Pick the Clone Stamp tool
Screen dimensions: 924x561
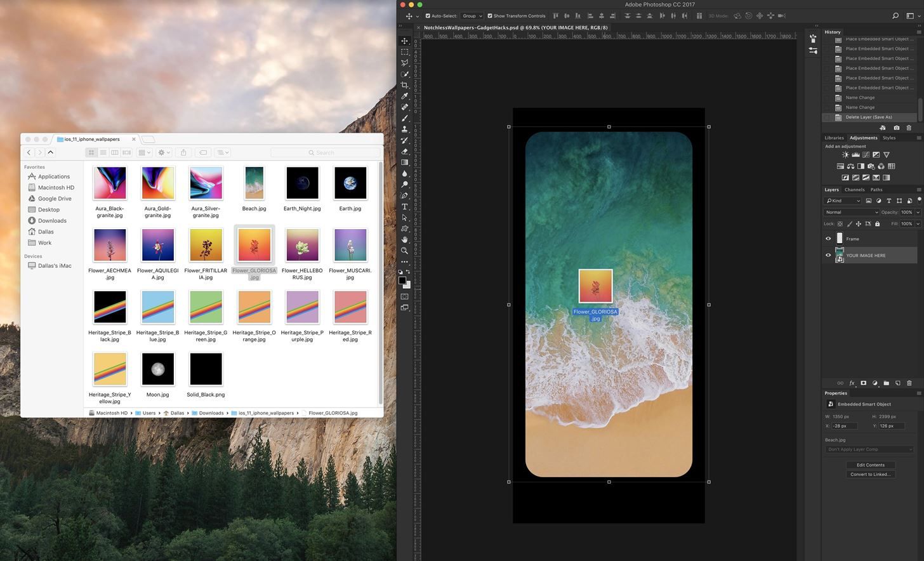[x=404, y=129]
